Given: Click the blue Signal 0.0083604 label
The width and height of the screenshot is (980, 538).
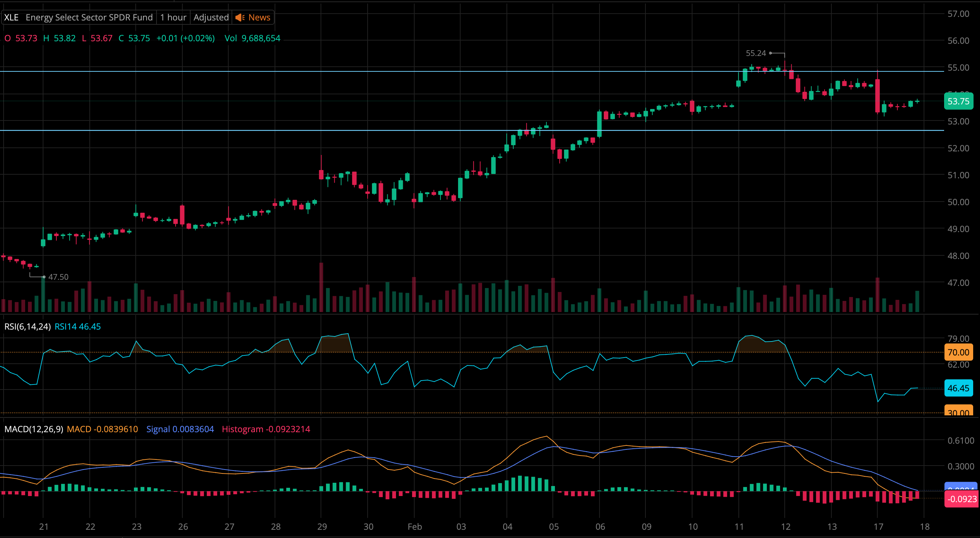Looking at the screenshot, I should point(180,429).
